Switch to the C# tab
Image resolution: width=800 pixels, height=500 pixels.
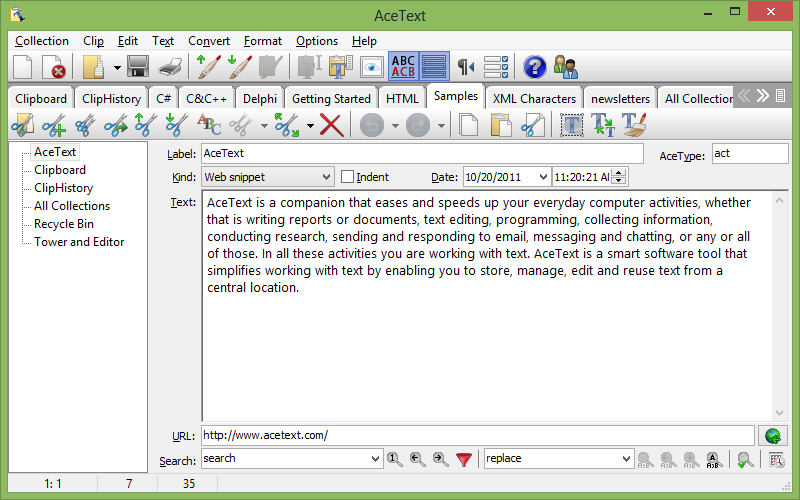pyautogui.click(x=163, y=98)
